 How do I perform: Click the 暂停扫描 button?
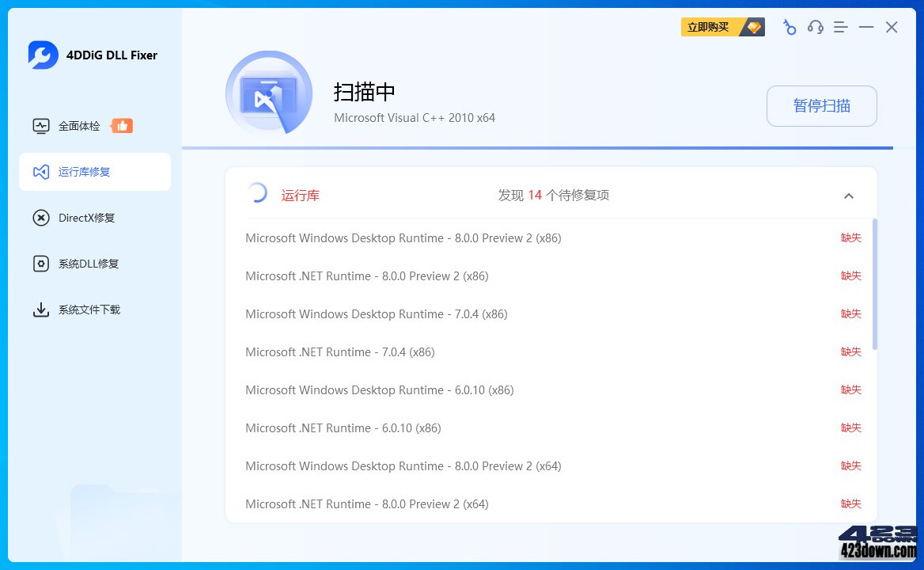[x=821, y=106]
